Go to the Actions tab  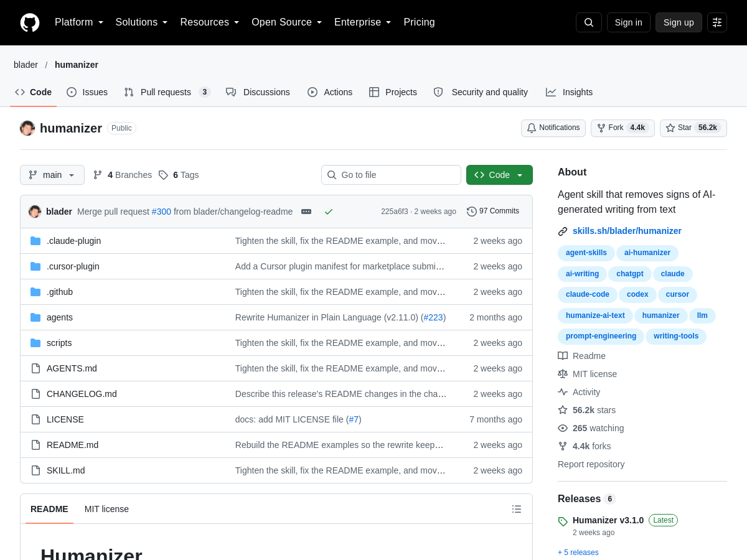tap(330, 92)
